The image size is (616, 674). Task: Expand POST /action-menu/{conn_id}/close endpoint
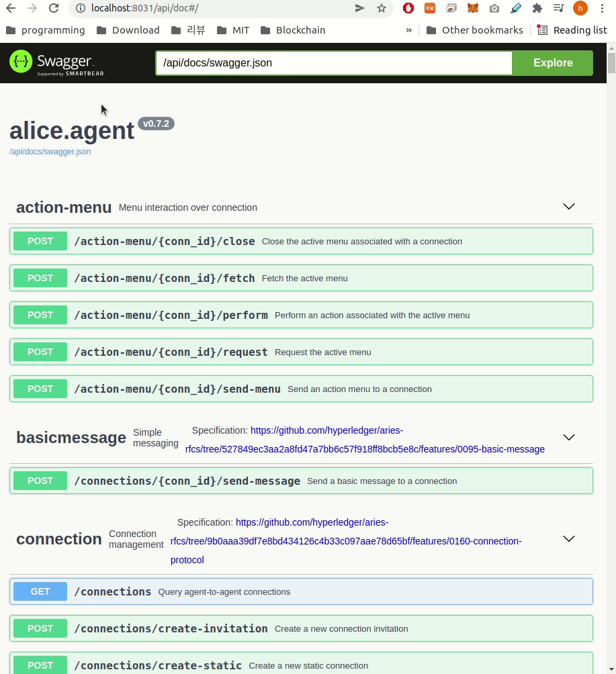click(301, 241)
